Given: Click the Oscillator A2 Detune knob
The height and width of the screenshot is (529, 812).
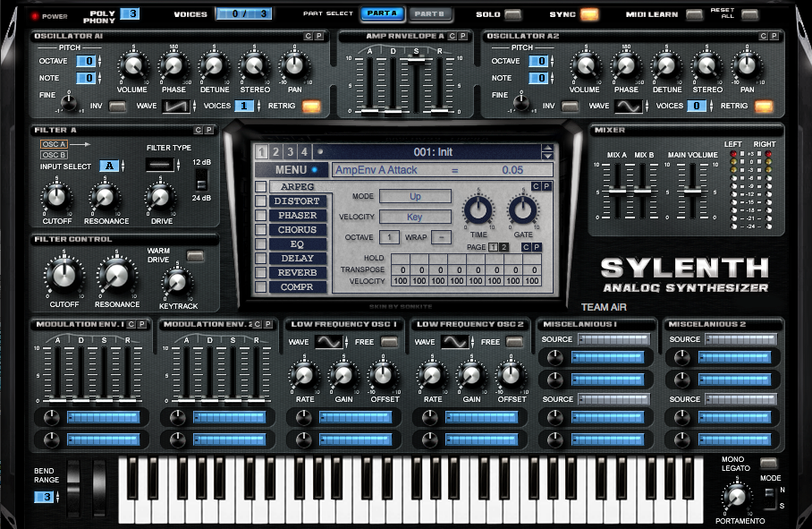Looking at the screenshot, I should (x=666, y=66).
